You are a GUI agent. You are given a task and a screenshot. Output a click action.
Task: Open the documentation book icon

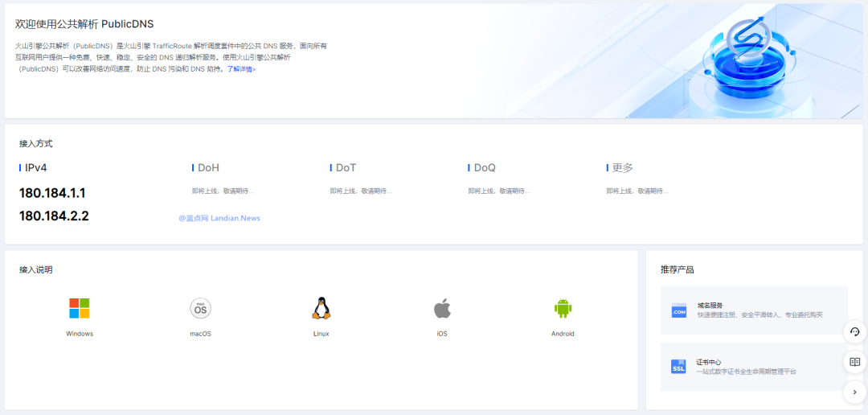pyautogui.click(x=854, y=362)
